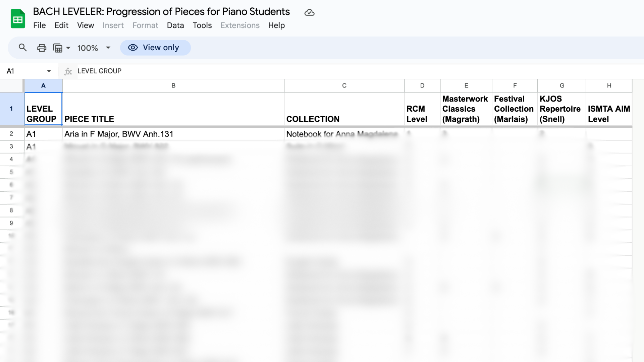Click the filter views table icon
Image resolution: width=644 pixels, height=362 pixels.
tap(58, 48)
